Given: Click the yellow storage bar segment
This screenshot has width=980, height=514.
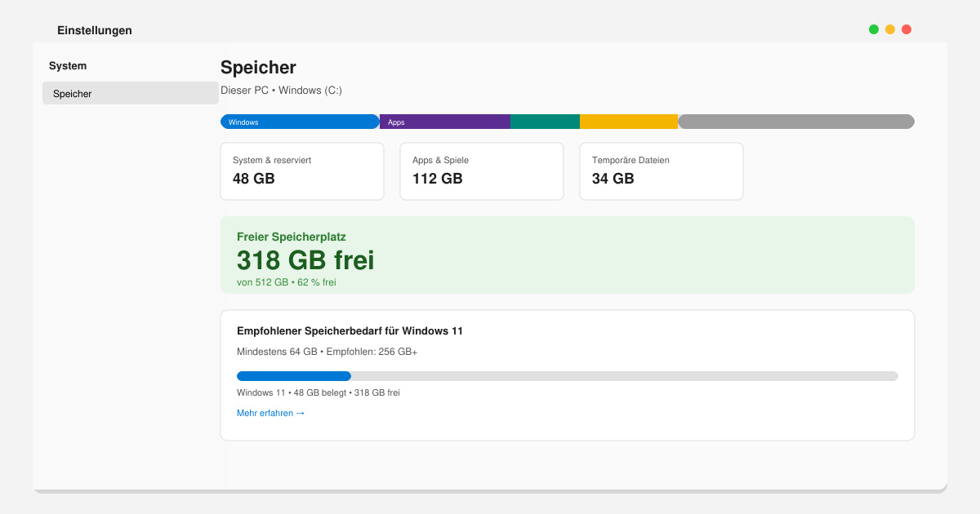Looking at the screenshot, I should coord(629,122).
